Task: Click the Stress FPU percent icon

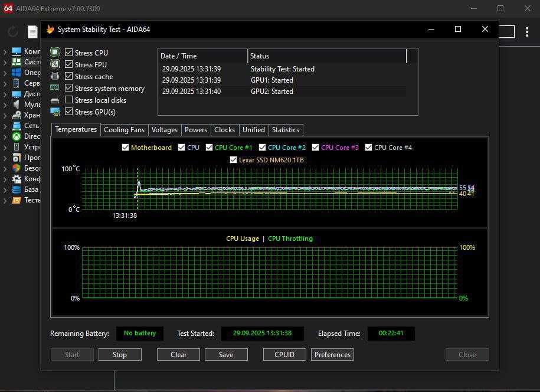Action: [x=55, y=64]
